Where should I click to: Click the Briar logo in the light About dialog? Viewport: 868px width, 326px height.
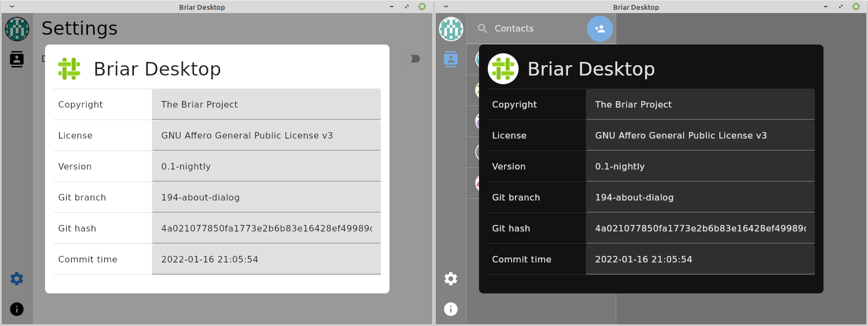click(x=69, y=69)
